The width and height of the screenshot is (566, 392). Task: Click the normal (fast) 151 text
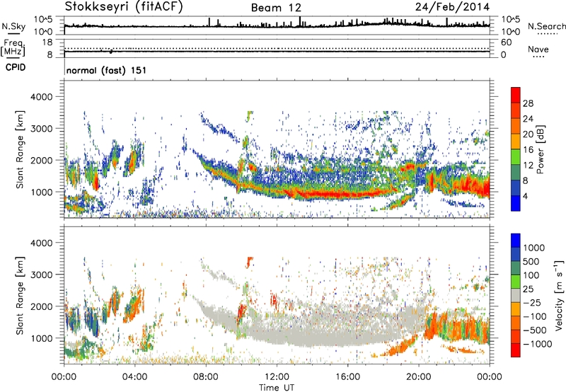[107, 70]
